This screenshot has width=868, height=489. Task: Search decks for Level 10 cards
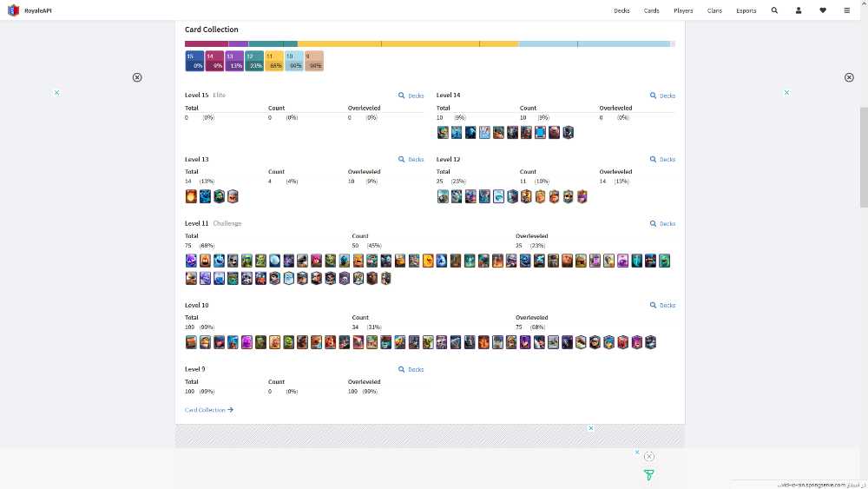coord(662,305)
